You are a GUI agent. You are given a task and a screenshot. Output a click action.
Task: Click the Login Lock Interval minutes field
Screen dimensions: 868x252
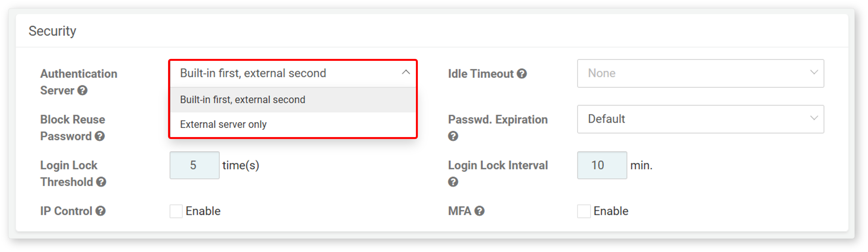tap(602, 165)
